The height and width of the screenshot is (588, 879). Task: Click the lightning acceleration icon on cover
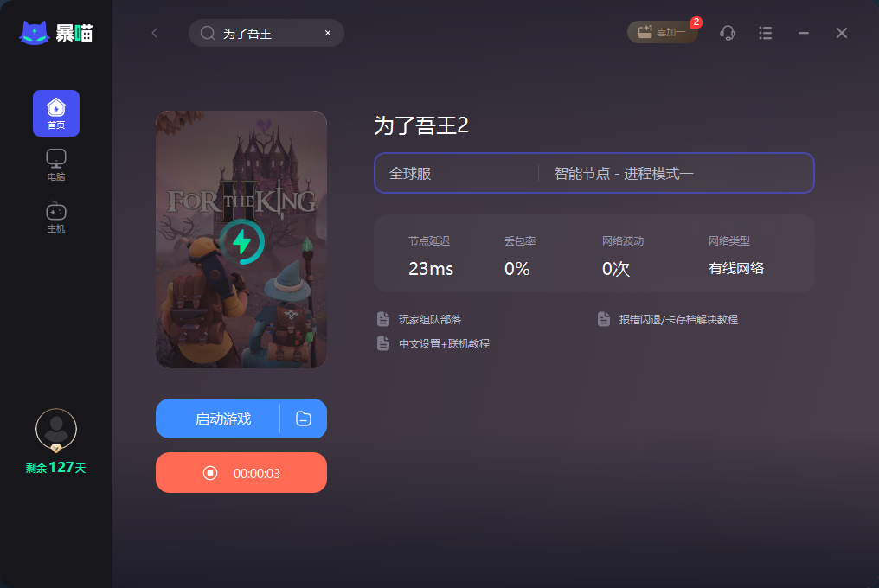click(x=241, y=241)
